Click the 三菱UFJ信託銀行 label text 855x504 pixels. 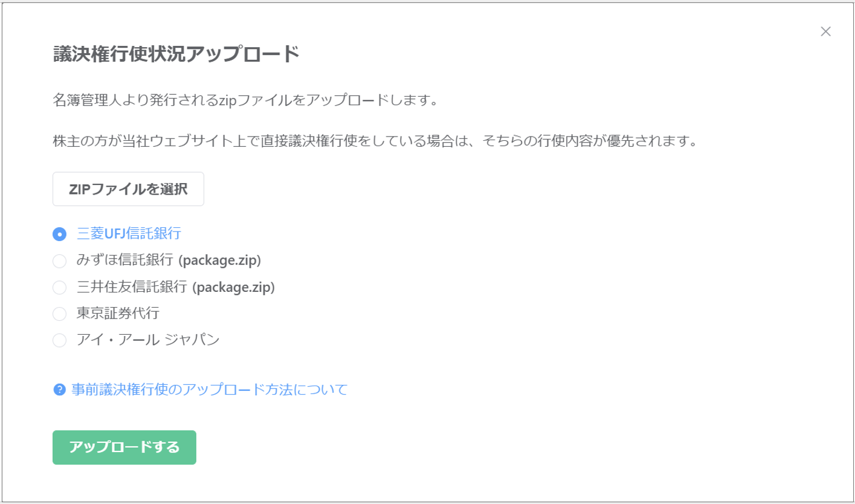click(x=129, y=233)
